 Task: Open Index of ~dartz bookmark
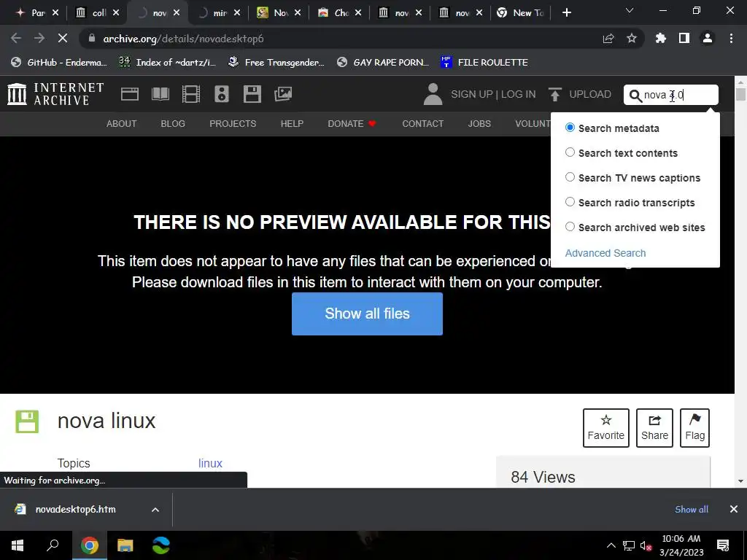tap(168, 63)
